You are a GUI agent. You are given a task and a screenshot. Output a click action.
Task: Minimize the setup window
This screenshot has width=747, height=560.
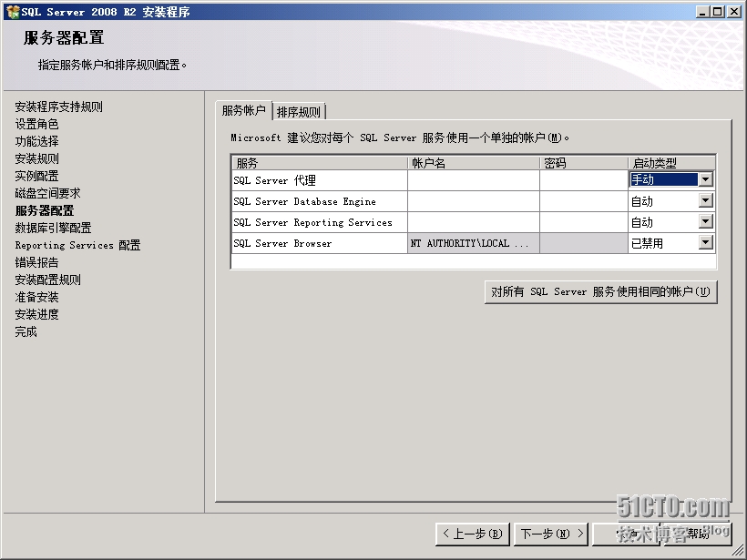[702, 12]
